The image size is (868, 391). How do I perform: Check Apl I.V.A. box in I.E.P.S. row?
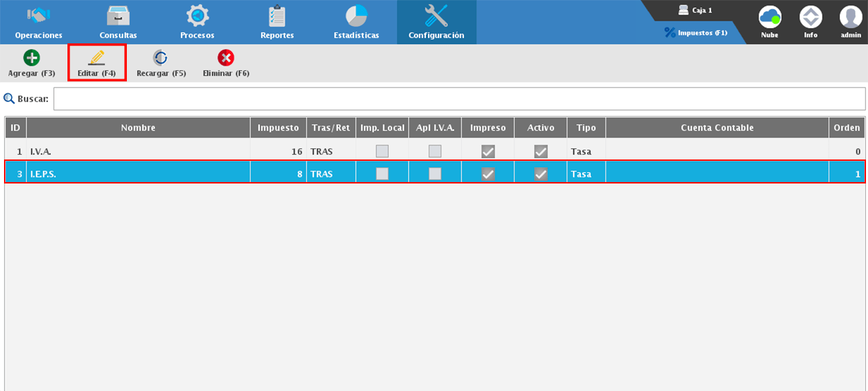435,173
